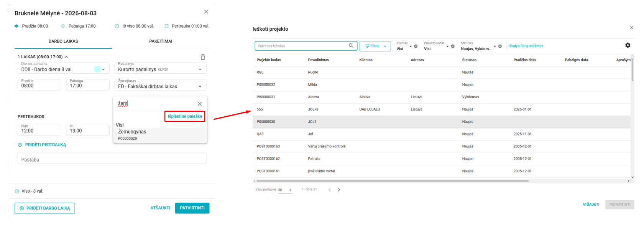Viewport: 644px width, 233px height.
Task: Expand the Statusas filter dropdown
Action: [495, 46]
